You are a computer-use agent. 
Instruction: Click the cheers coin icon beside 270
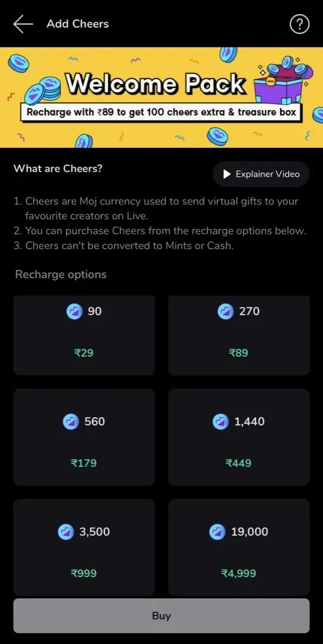click(x=225, y=312)
